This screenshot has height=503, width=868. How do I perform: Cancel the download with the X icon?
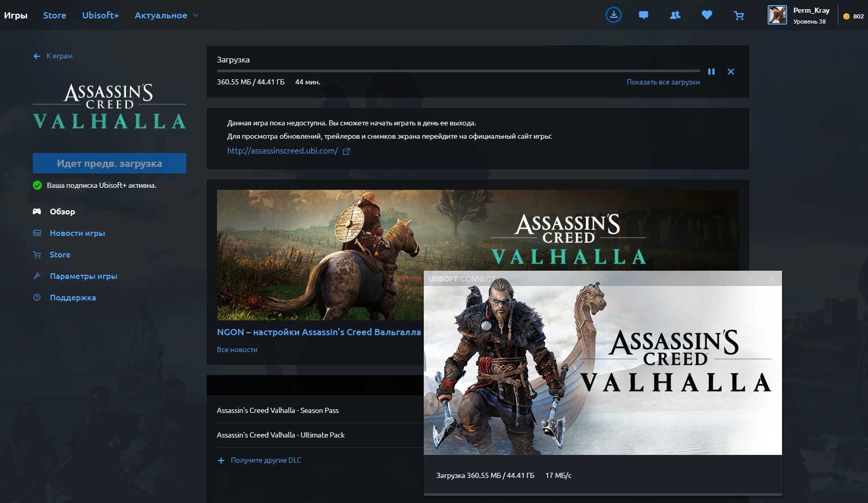[x=731, y=72]
